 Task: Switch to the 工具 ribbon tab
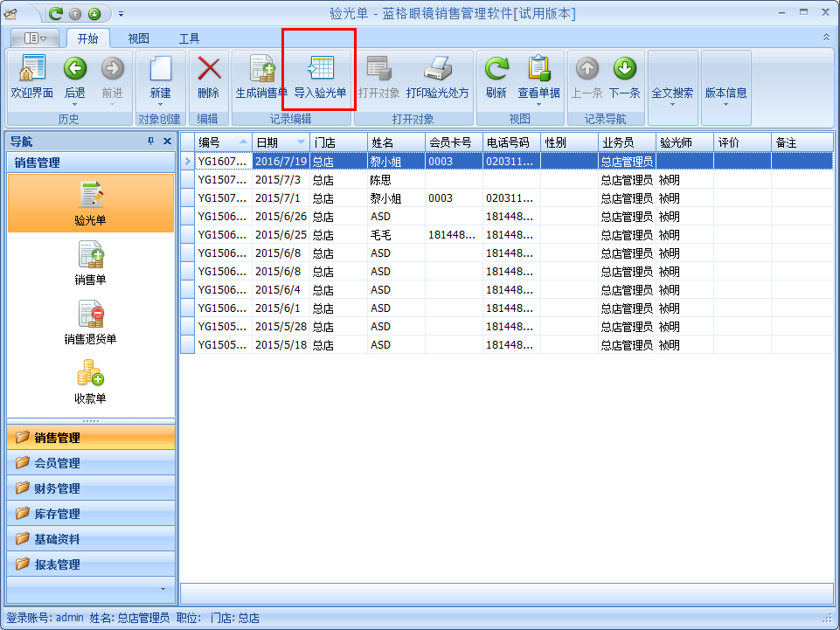tap(189, 38)
